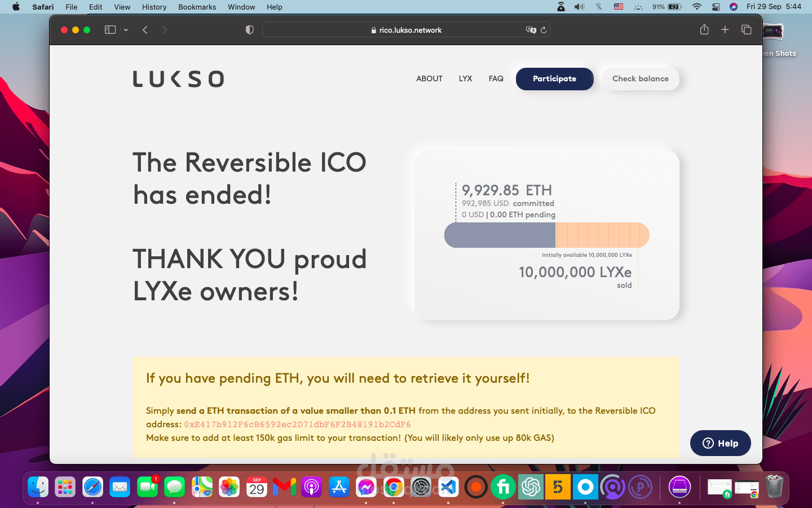Screen dimensions: 812x508
Task: Click the volume icon in menu bar
Action: point(579,7)
